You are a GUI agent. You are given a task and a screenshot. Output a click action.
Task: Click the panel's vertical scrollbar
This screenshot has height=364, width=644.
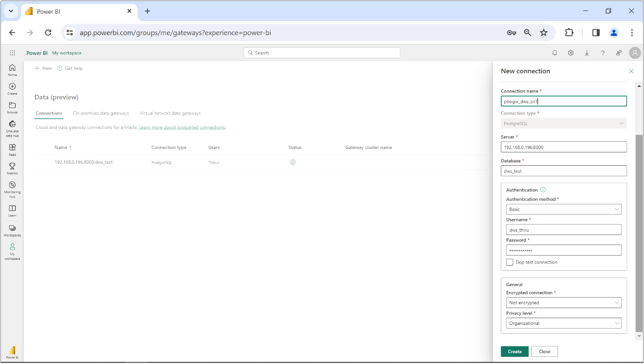pyautogui.click(x=639, y=233)
